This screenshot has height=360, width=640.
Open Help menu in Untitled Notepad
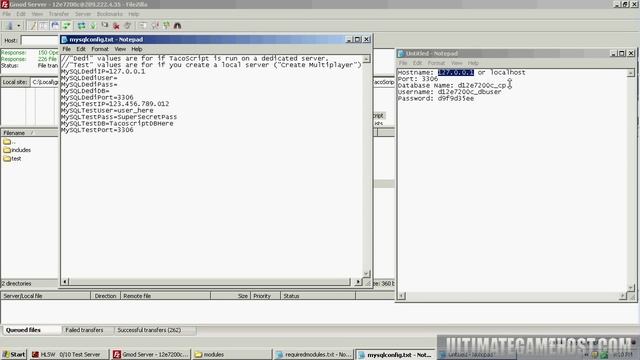[x=473, y=63]
